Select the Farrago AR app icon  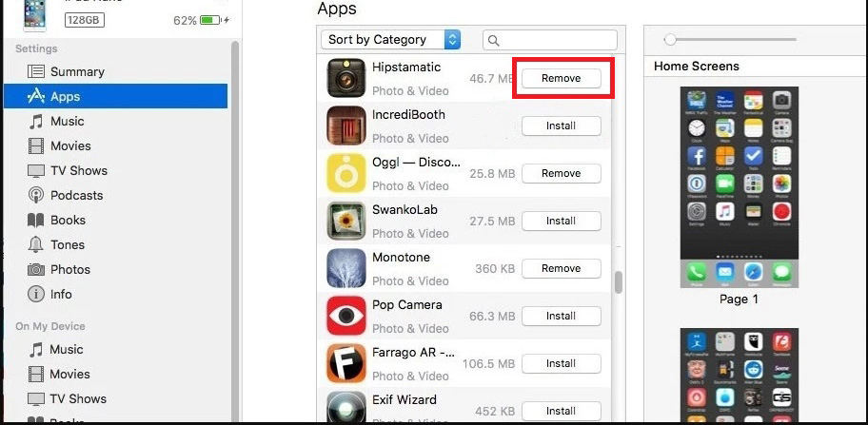tap(346, 363)
